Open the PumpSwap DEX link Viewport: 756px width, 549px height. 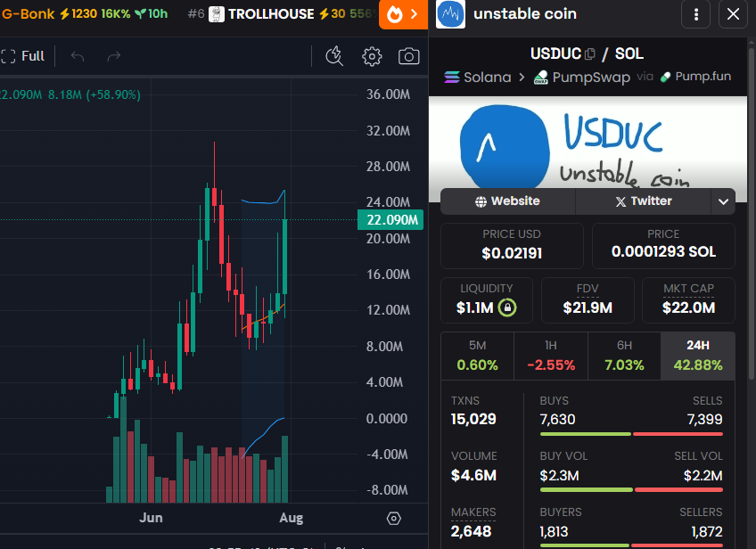pyautogui.click(x=582, y=78)
